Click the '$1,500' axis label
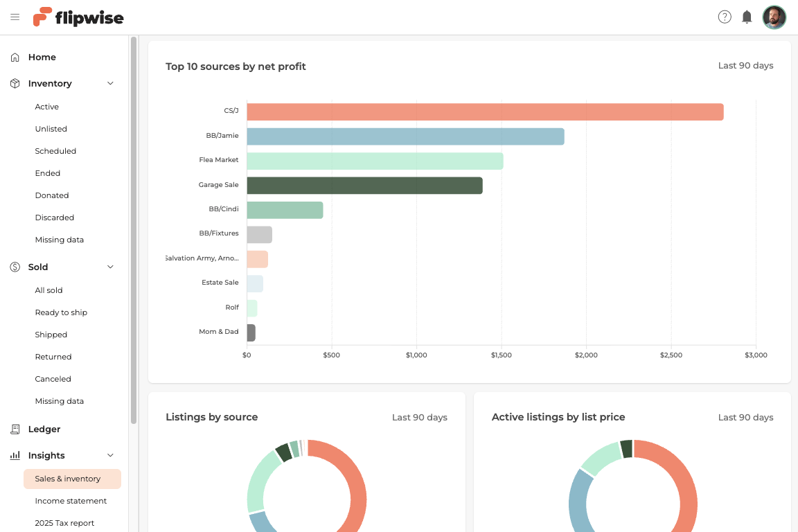The image size is (798, 532). (502, 355)
